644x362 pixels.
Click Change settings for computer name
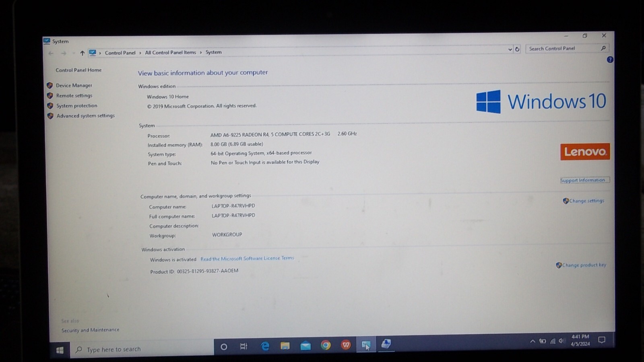coord(586,201)
